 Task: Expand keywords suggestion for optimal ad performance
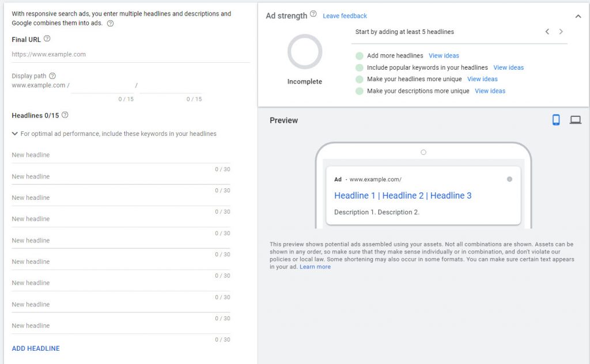[x=14, y=134]
